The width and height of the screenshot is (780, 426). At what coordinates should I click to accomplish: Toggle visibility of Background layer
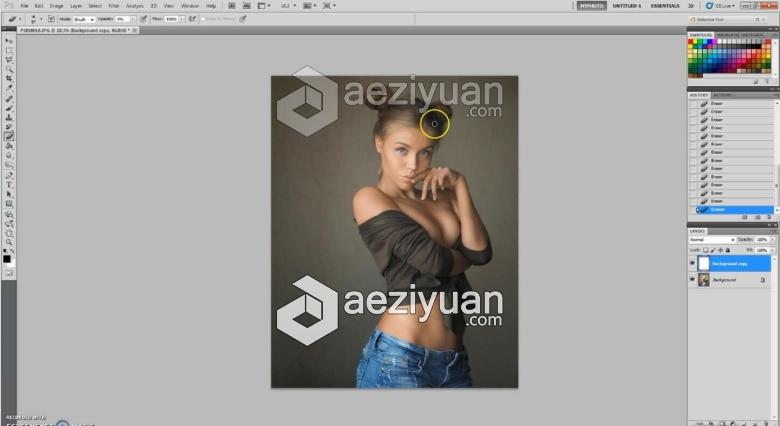pos(692,280)
